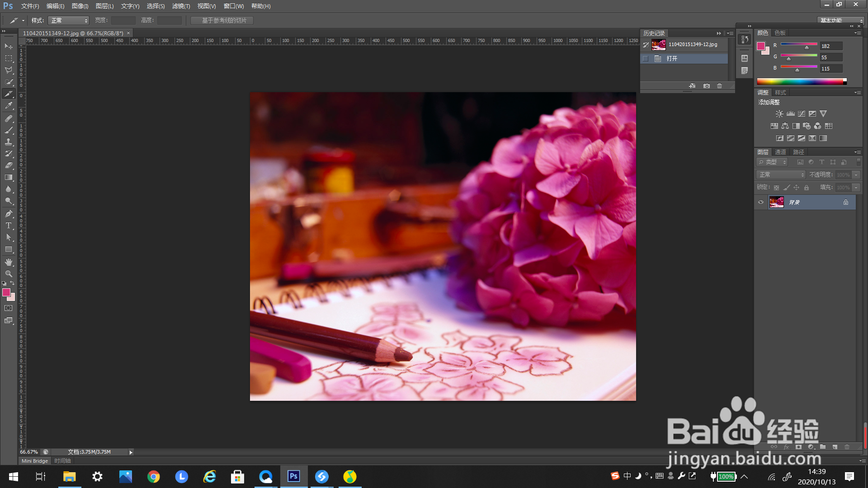Open the Layers panel flyout menu
This screenshot has width=868, height=488.
(858, 152)
